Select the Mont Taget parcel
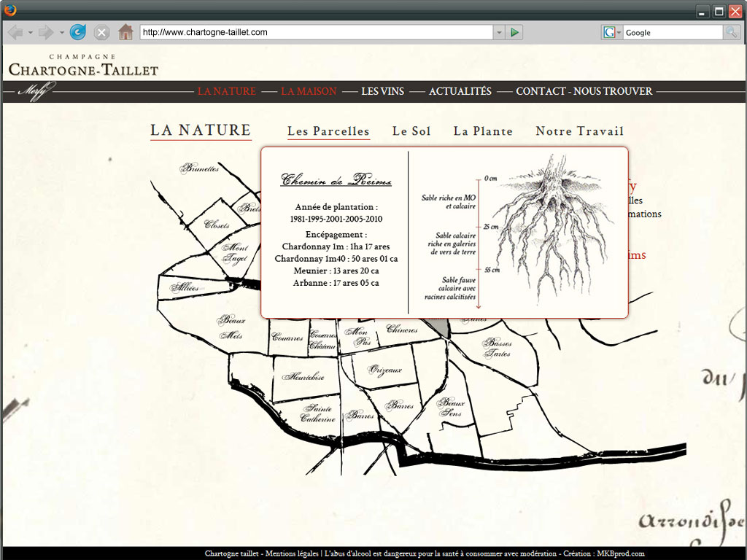This screenshot has width=747, height=560. (x=236, y=253)
